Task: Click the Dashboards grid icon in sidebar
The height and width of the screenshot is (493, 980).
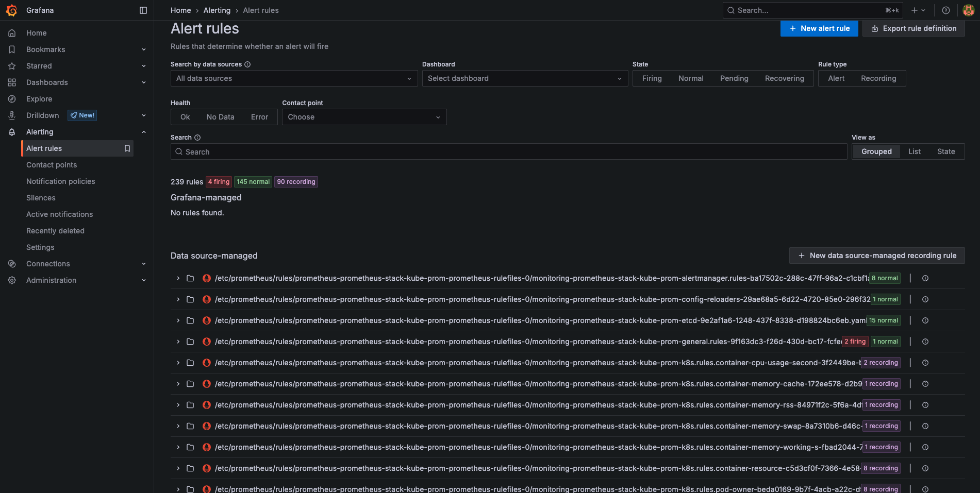Action: coord(12,82)
